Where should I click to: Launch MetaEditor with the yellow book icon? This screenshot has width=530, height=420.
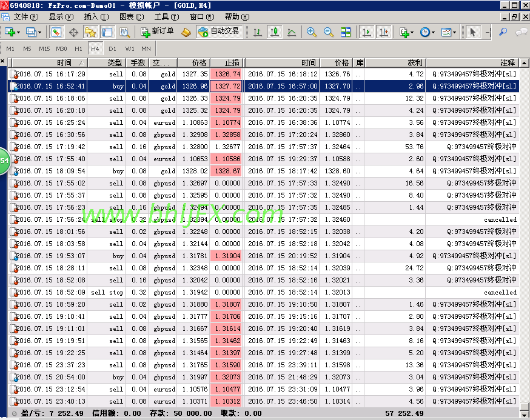186,32
